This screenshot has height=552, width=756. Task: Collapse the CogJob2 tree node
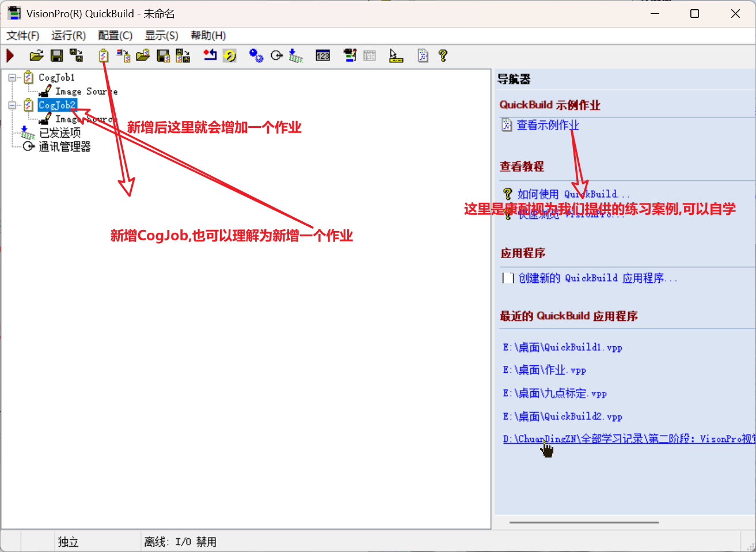(x=12, y=105)
